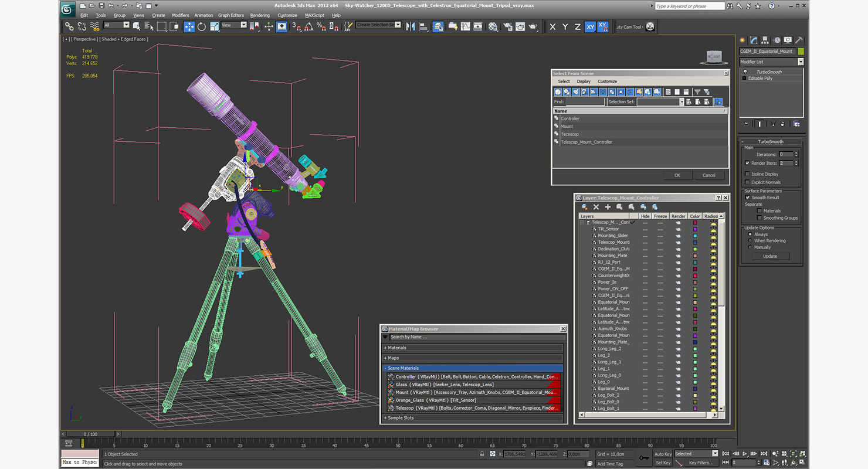Image resolution: width=868 pixels, height=469 pixels.
Task: Click the ViewCube in the viewport
Action: tap(714, 56)
